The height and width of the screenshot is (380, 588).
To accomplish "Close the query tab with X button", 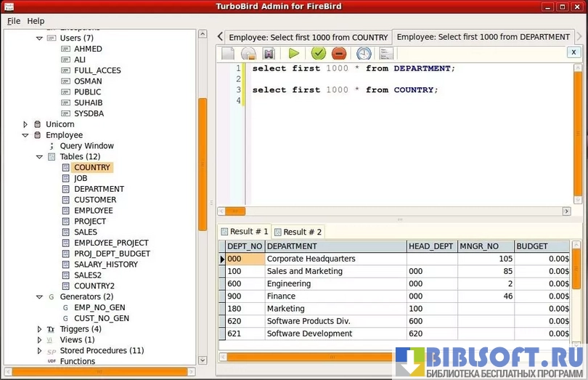I will pyautogui.click(x=573, y=52).
